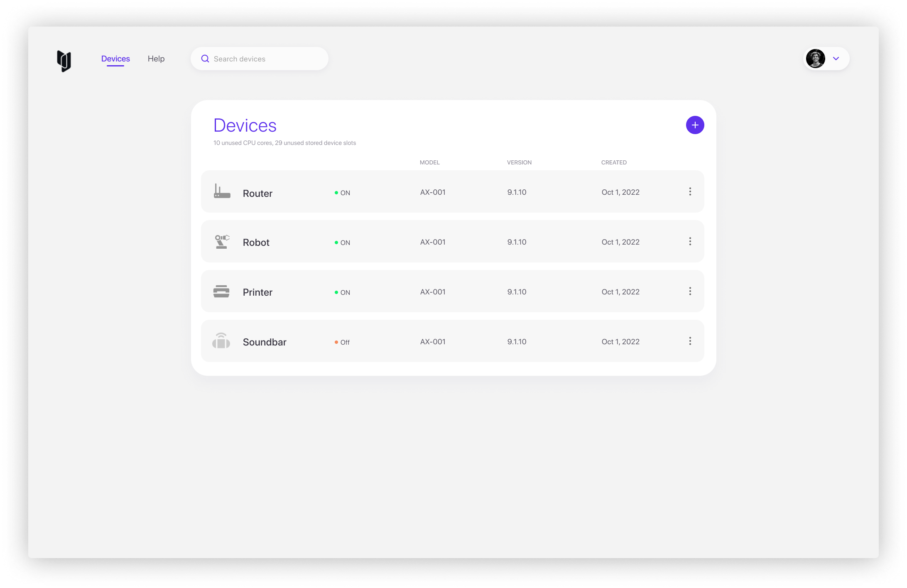Open the Robot row three-dot menu
This screenshot has width=907, height=588.
[690, 241]
